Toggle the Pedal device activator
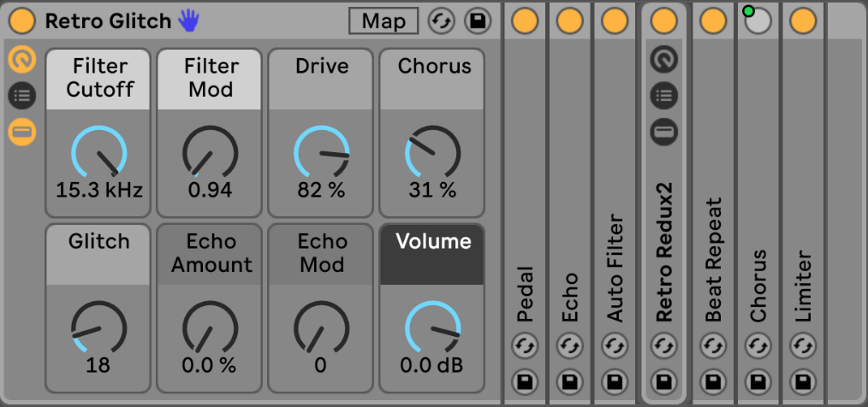Screen dimensions: 868x407 525,21
